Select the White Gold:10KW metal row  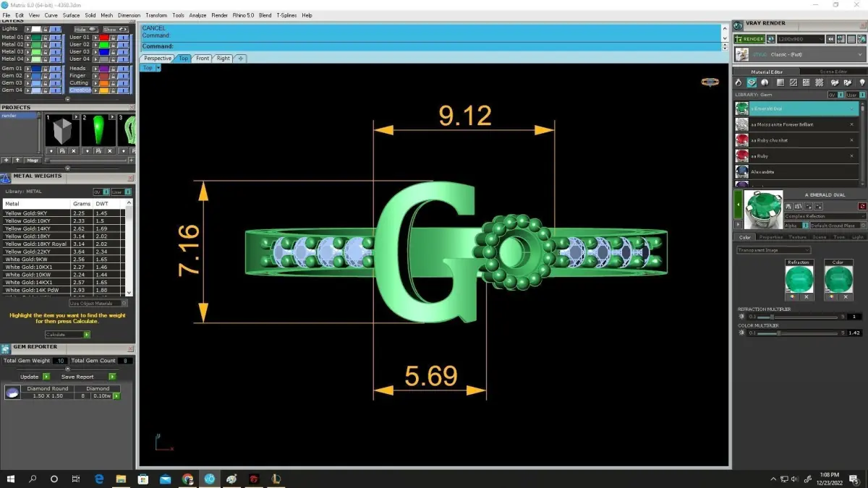click(63, 275)
